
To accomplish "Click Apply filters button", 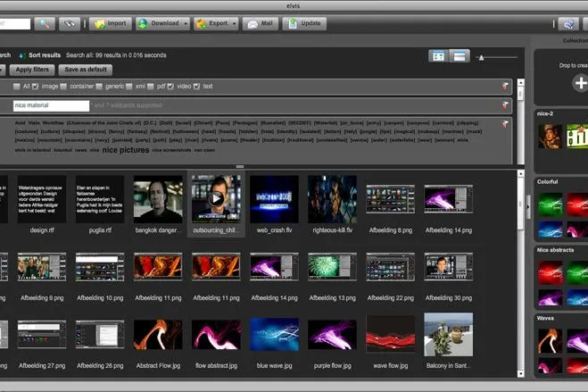I will tap(32, 70).
